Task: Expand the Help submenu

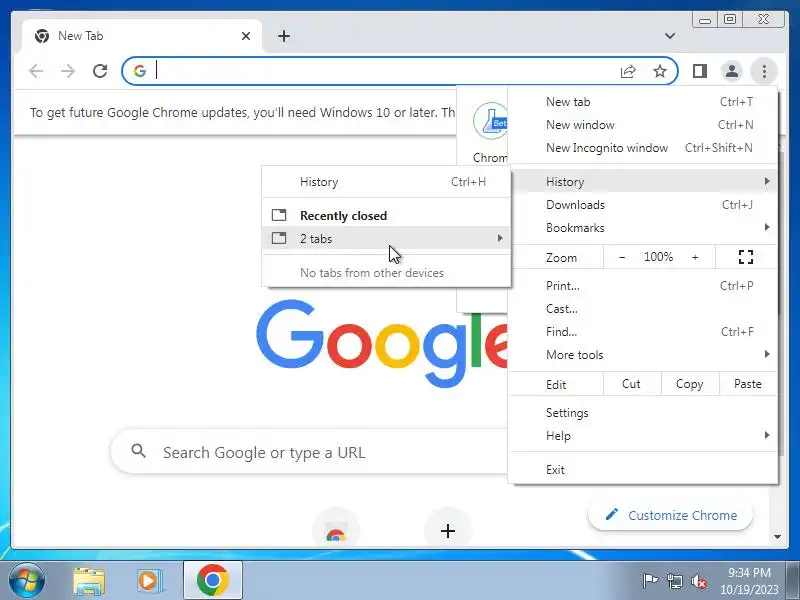Action: click(643, 435)
